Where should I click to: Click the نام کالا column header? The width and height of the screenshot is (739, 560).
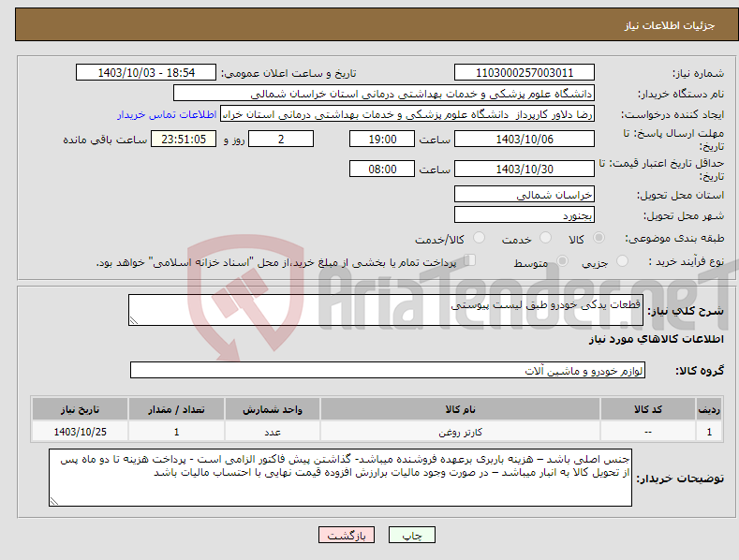pos(460,409)
